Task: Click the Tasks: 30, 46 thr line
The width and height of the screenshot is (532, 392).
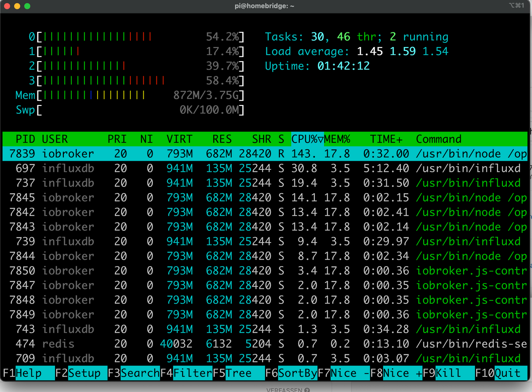Action: [x=357, y=37]
